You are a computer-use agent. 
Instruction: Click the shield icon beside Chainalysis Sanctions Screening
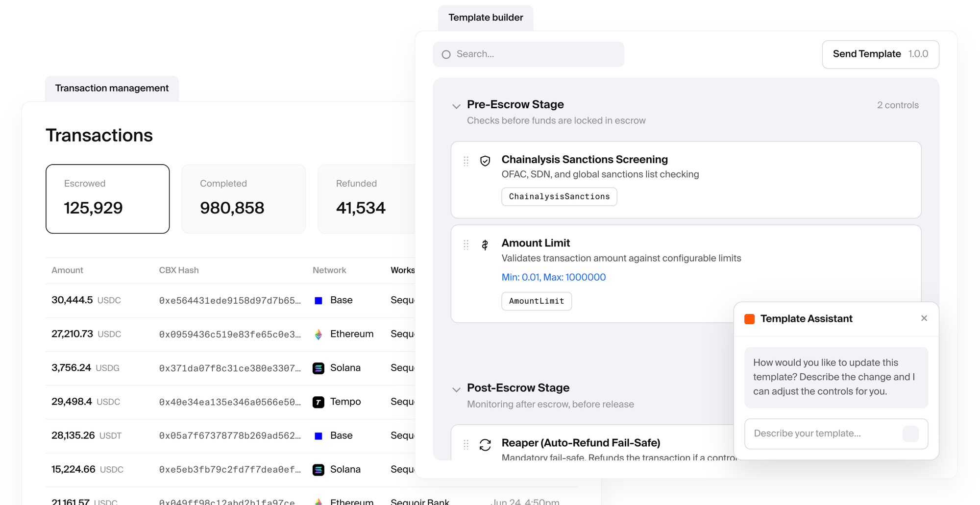(x=485, y=161)
